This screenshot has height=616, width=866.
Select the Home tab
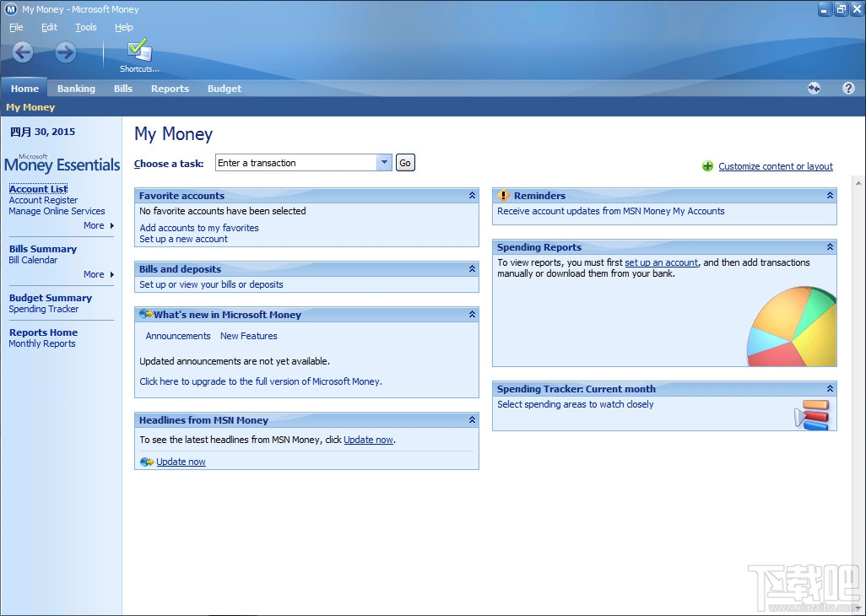[24, 89]
